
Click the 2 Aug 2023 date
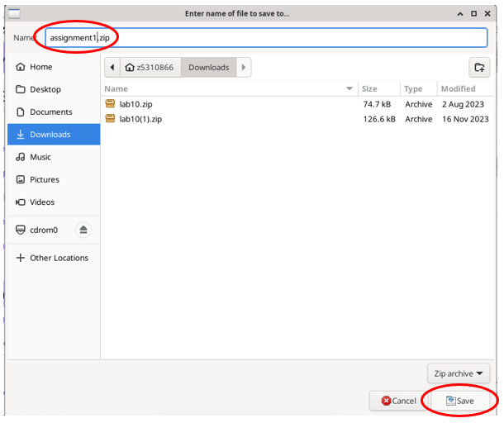(463, 104)
